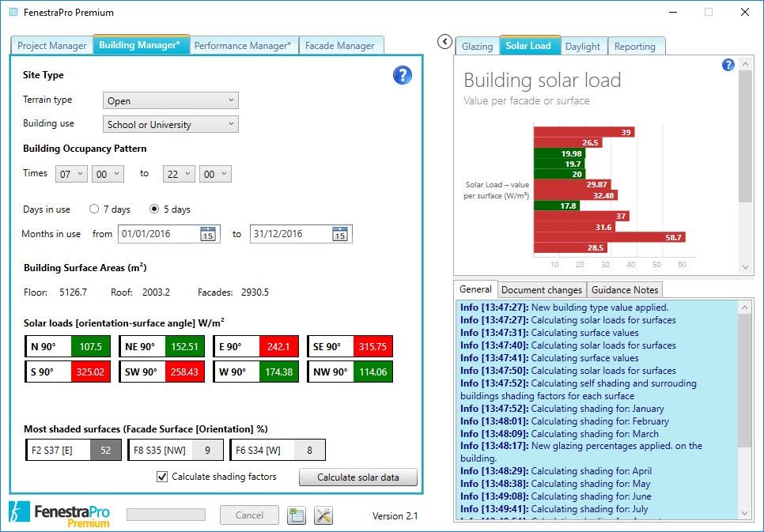
Task: Open the start hour 07 dropdown
Action: pos(70,174)
